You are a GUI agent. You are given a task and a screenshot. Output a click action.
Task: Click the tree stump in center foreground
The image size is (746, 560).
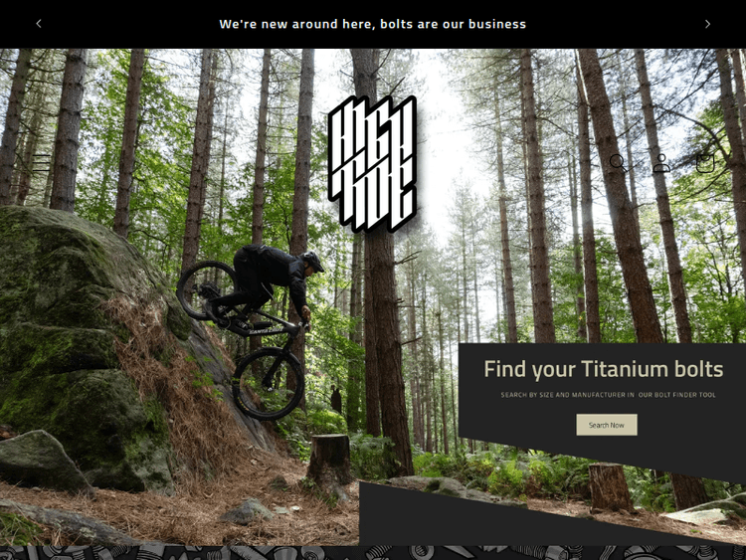(x=329, y=459)
